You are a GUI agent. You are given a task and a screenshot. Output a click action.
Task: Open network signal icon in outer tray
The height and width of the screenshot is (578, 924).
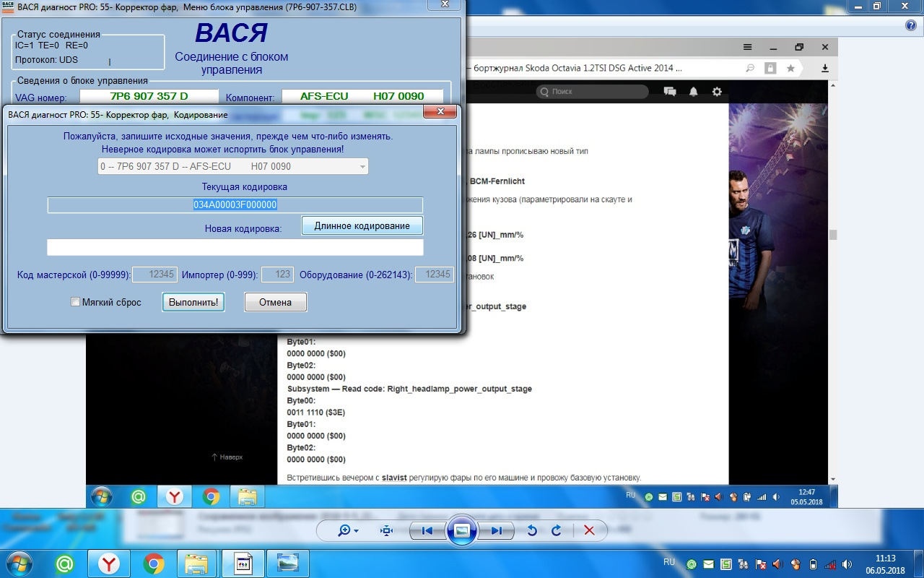(831, 564)
